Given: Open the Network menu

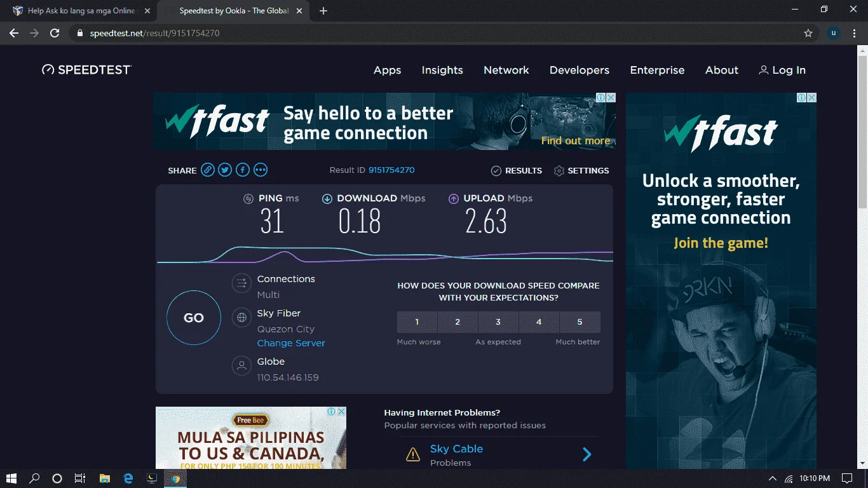Looking at the screenshot, I should [506, 70].
